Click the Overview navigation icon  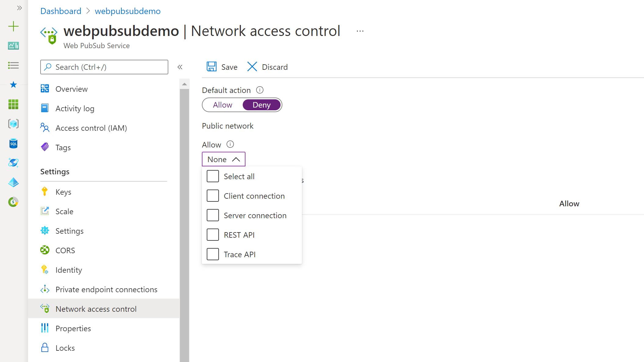[x=44, y=89]
